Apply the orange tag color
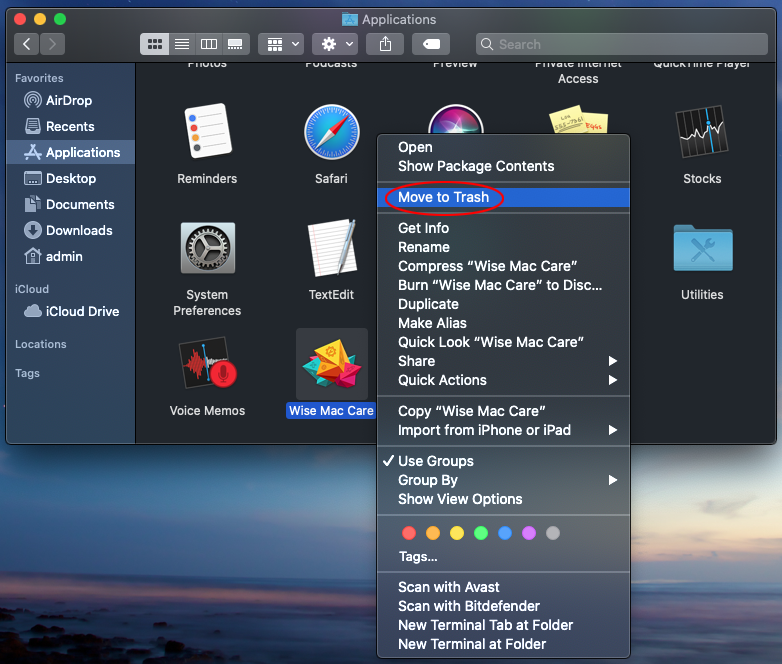The image size is (782, 664). 433,533
